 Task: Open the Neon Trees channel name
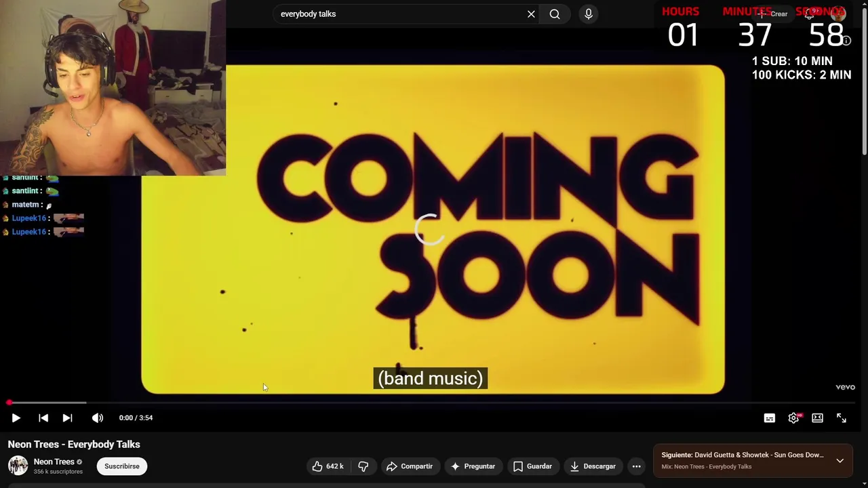click(x=54, y=462)
